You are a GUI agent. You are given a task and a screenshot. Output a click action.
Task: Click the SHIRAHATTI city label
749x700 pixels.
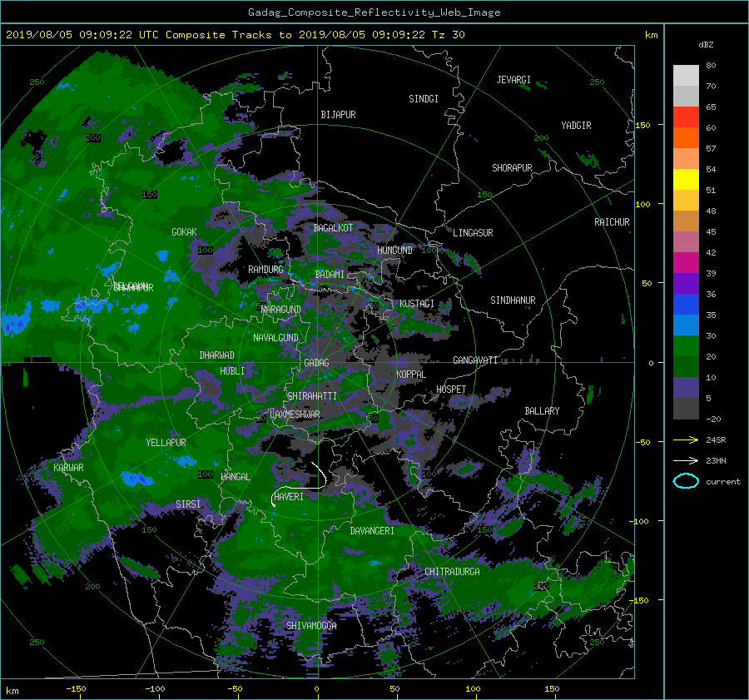point(312,396)
